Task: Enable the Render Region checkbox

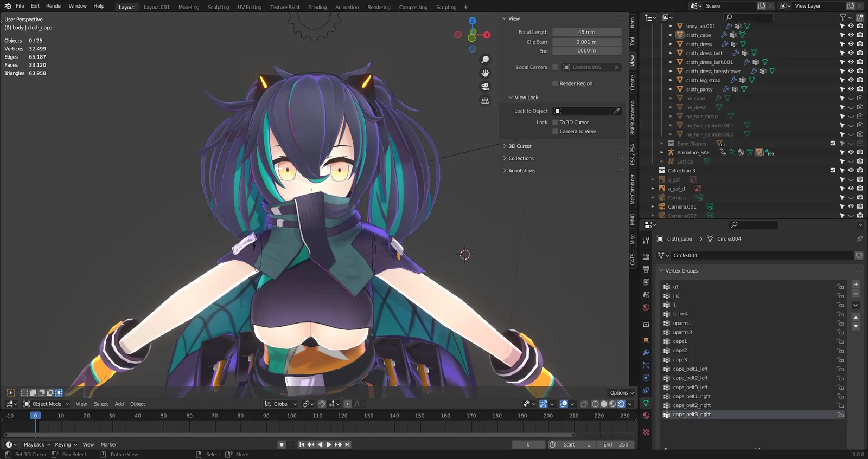Action: [555, 83]
